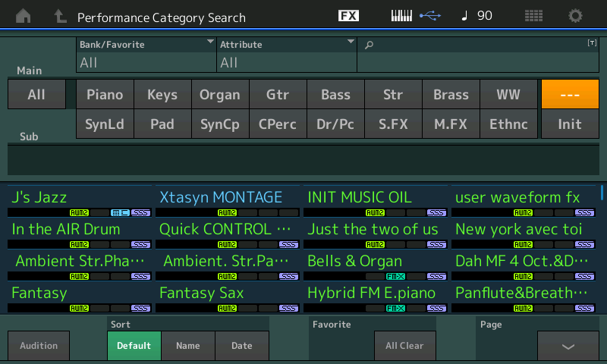
Task: Go to next page with chevron
Action: 568,346
